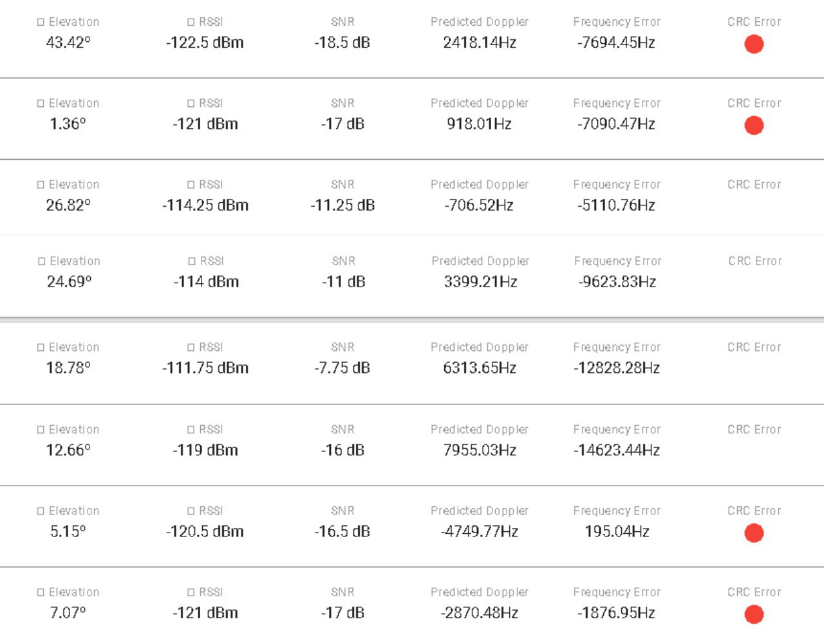The image size is (824, 644).
Task: Click the red CRC Error dot in the 1.36° row
Action: point(754,126)
